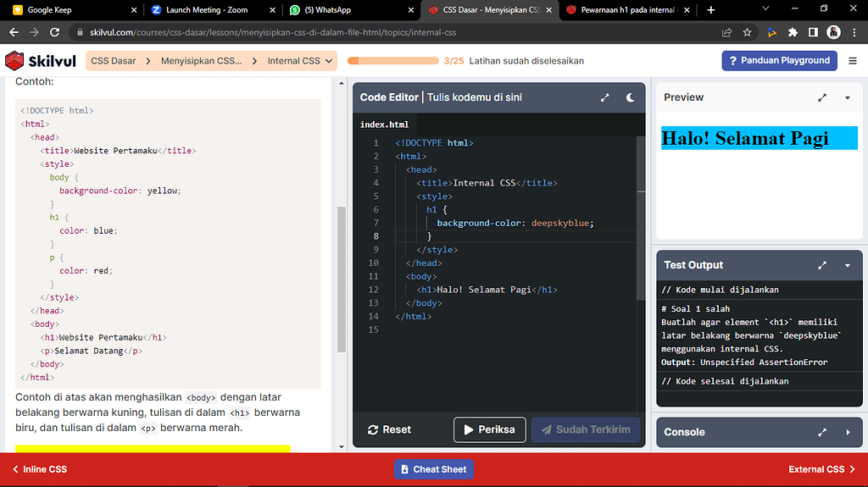
Task: Expand the Code Editor to fullscreen
Action: pyautogui.click(x=605, y=97)
